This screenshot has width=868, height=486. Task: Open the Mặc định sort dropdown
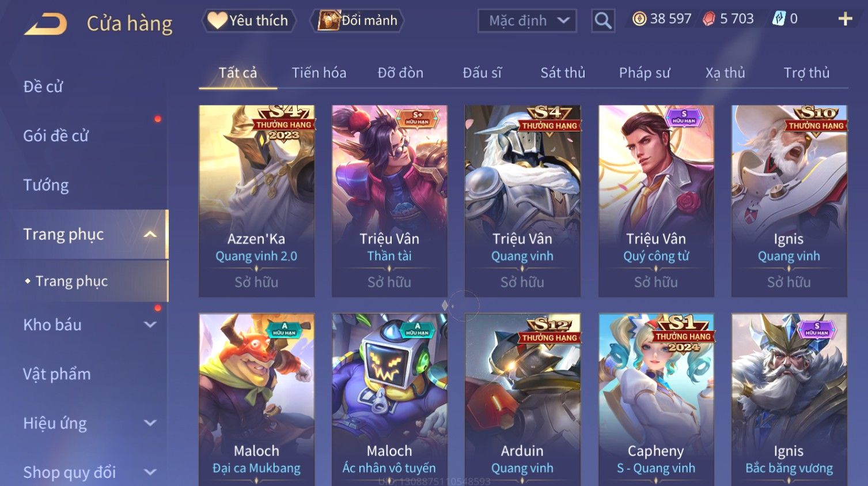(527, 21)
